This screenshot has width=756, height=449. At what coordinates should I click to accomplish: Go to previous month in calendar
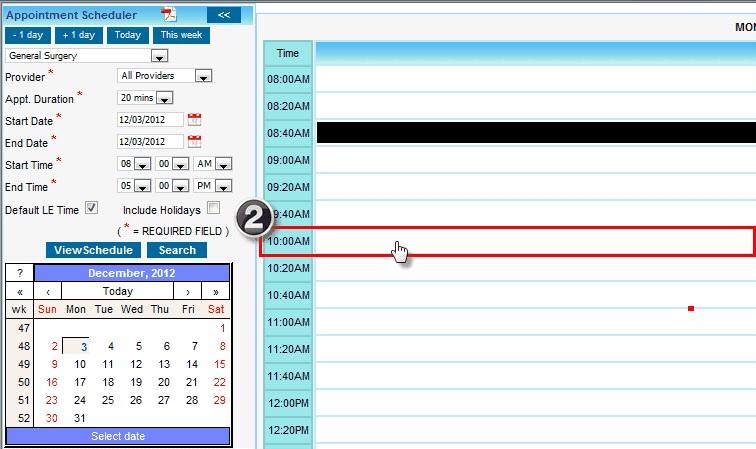click(x=48, y=291)
